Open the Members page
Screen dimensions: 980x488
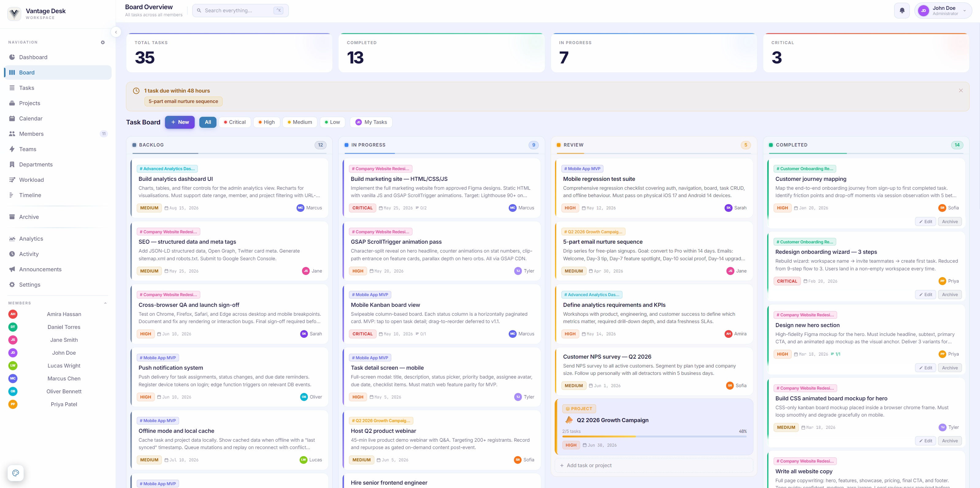(58, 134)
